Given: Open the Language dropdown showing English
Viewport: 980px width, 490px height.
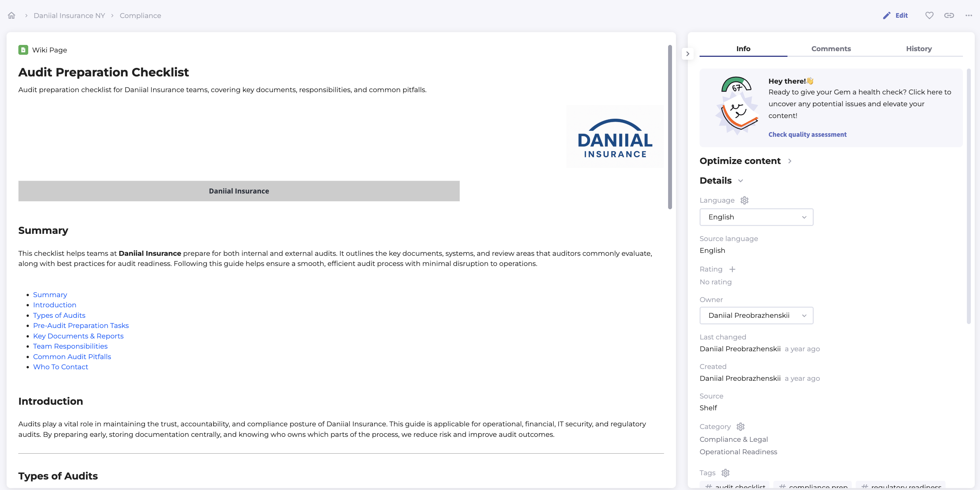Looking at the screenshot, I should point(756,217).
